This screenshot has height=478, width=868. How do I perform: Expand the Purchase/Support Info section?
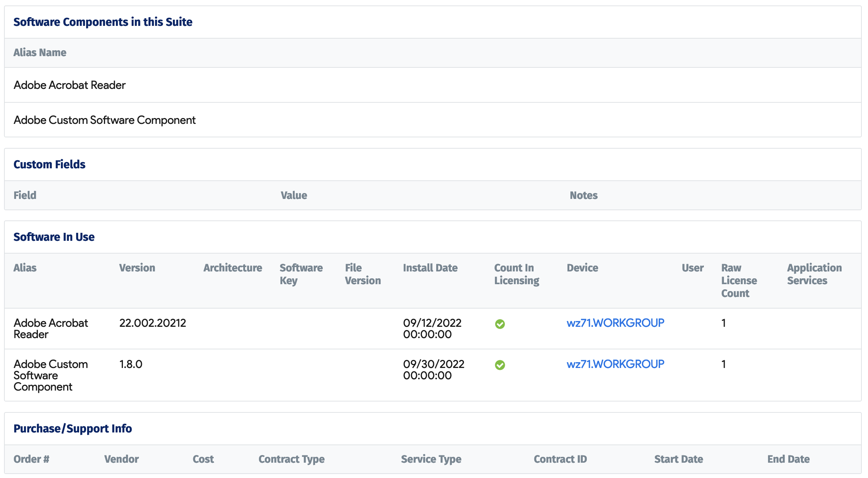72,428
